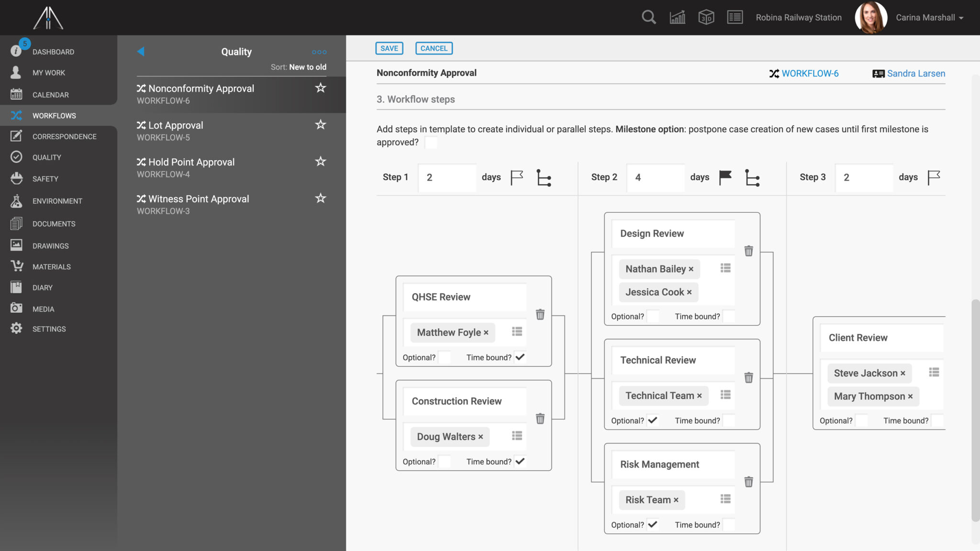Open the reports chart icon
The height and width of the screenshot is (551, 980).
coord(677,18)
